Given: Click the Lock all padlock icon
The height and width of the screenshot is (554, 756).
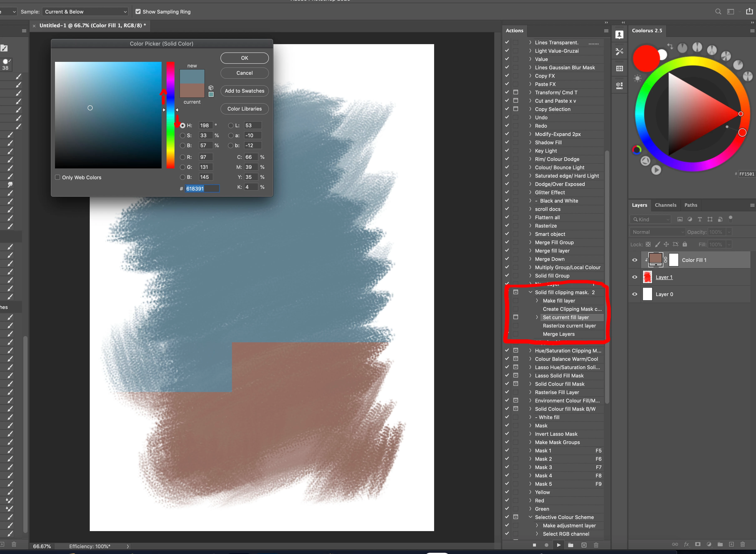Looking at the screenshot, I should (685, 244).
